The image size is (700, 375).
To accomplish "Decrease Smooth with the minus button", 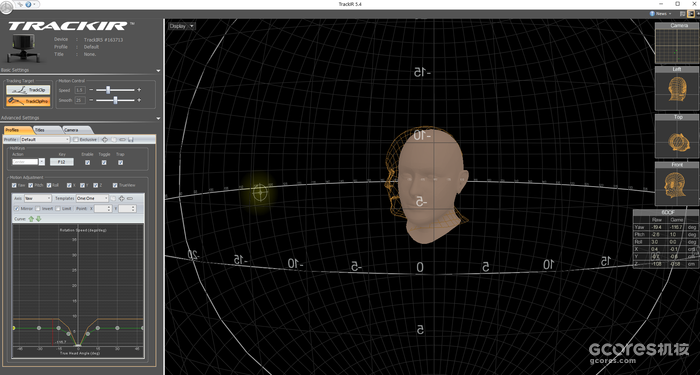I will tap(92, 100).
